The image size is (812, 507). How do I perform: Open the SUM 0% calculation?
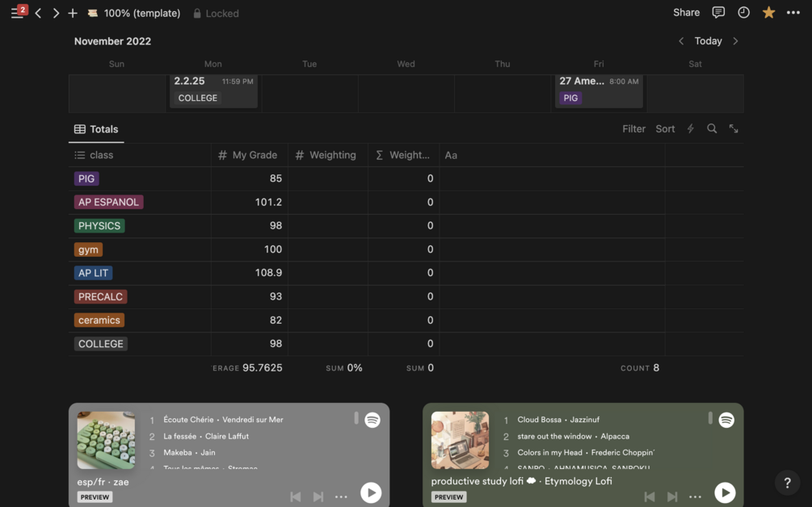(344, 368)
